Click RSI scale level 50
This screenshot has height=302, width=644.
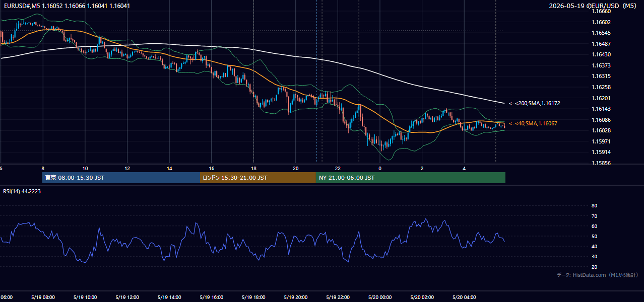tap(594, 236)
